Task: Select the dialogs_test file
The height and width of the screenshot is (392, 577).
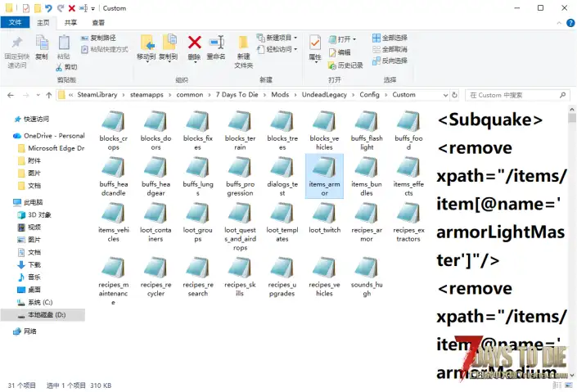Action: click(282, 177)
